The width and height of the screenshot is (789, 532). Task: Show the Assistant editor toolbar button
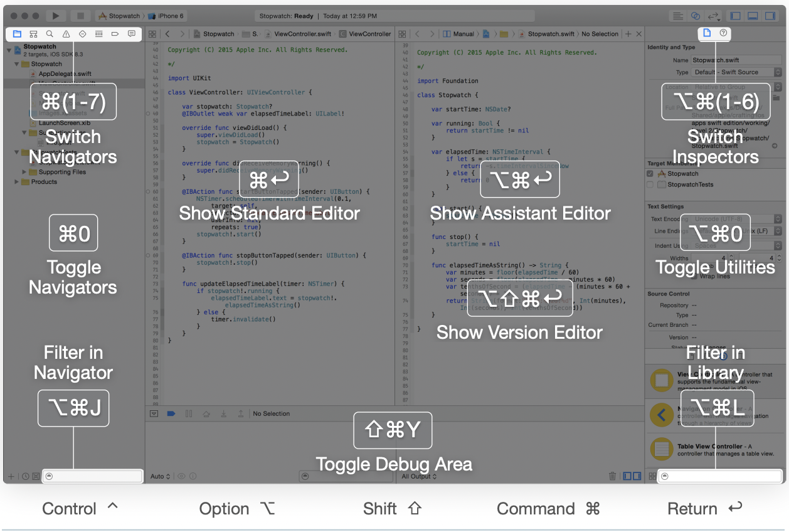coord(696,16)
